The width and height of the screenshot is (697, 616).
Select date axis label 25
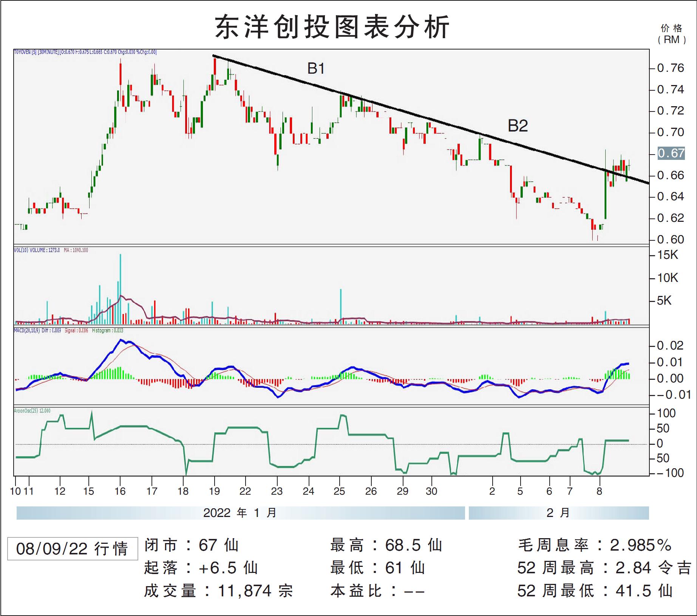[339, 491]
